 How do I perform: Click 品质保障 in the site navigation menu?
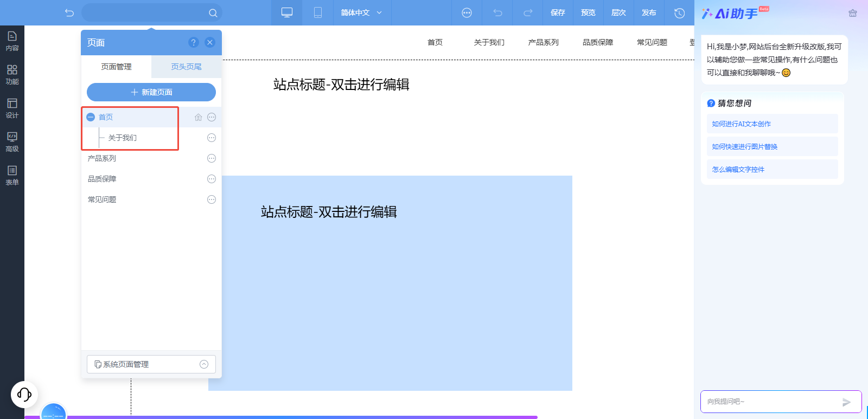tap(598, 42)
